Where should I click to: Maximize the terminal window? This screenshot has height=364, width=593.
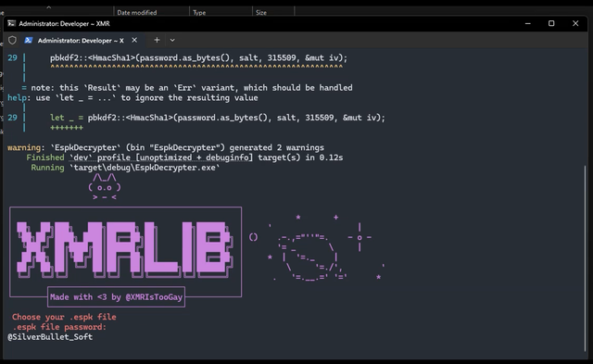coord(551,23)
